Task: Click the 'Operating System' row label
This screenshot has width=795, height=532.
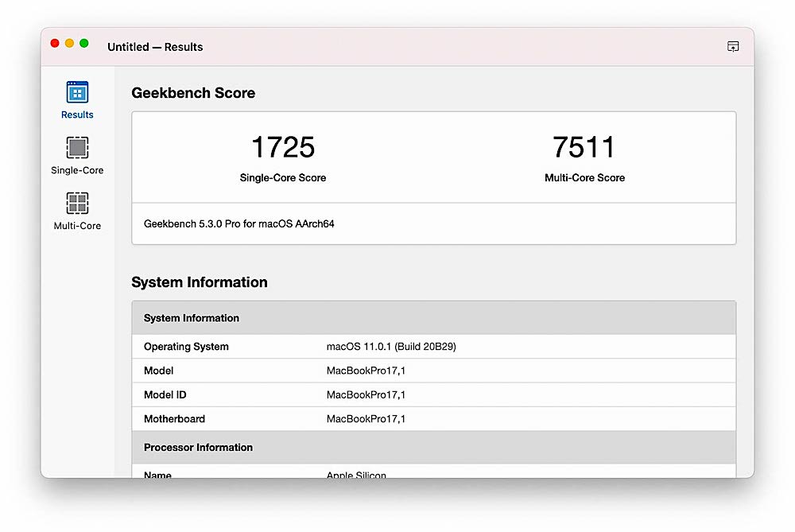Action: [186, 347]
